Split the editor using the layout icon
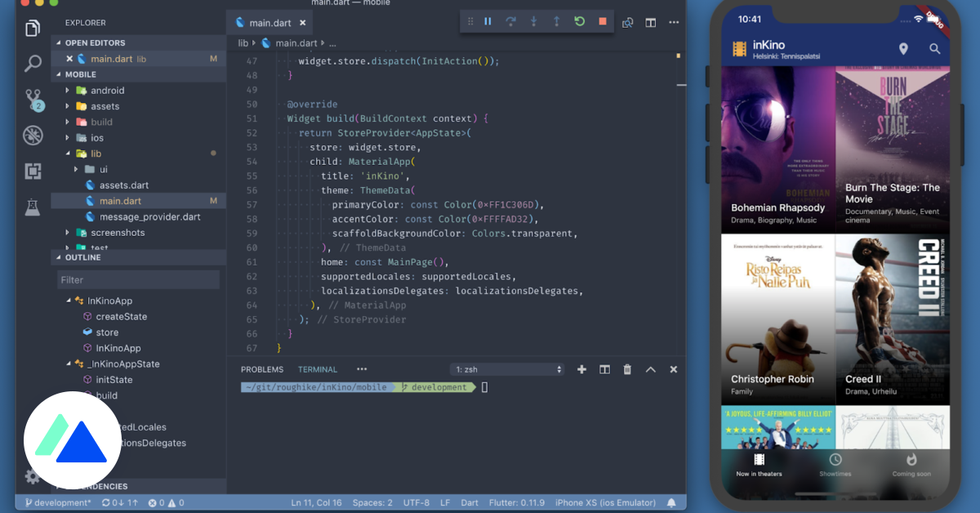980x513 pixels. [651, 23]
